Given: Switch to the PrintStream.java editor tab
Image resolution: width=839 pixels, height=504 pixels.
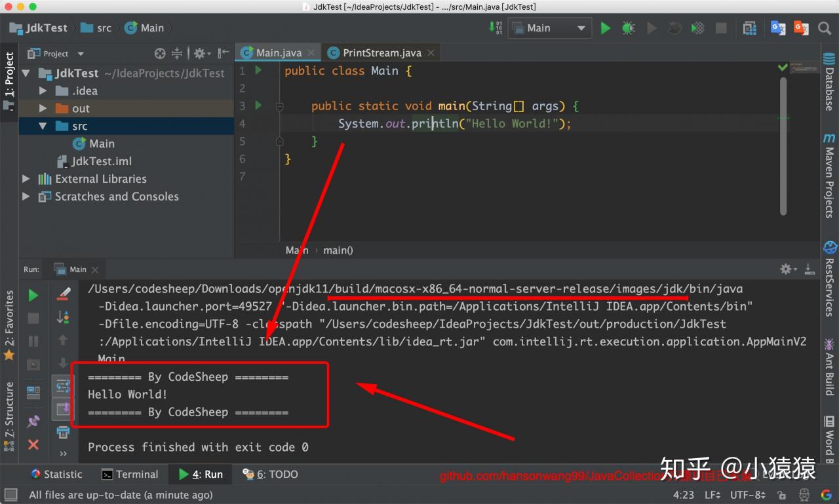Looking at the screenshot, I should click(376, 53).
